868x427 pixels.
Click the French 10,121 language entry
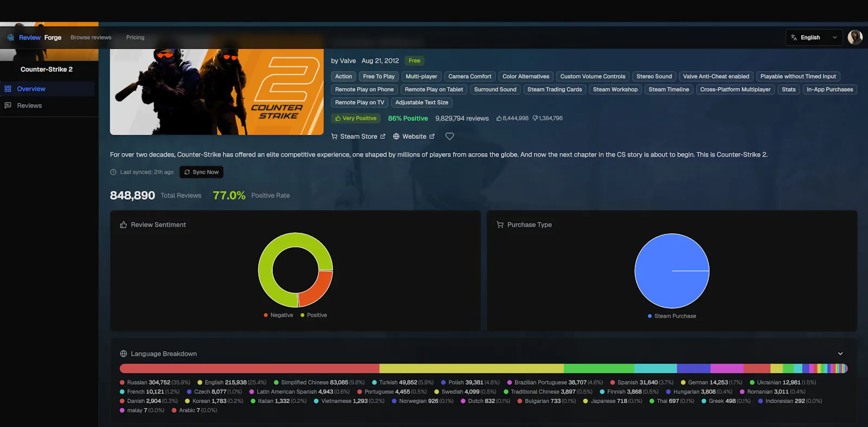point(149,392)
